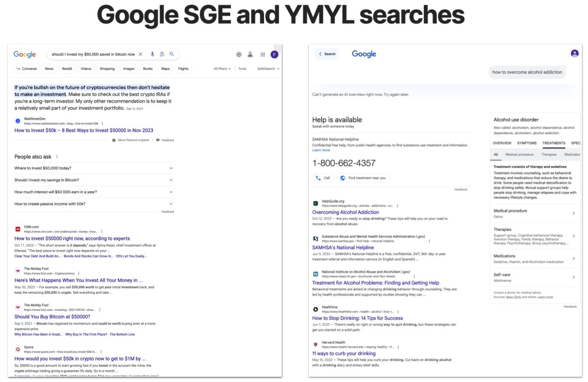Switch to the Images search tab
Screen dimensions: 588x382
pyautogui.click(x=128, y=69)
